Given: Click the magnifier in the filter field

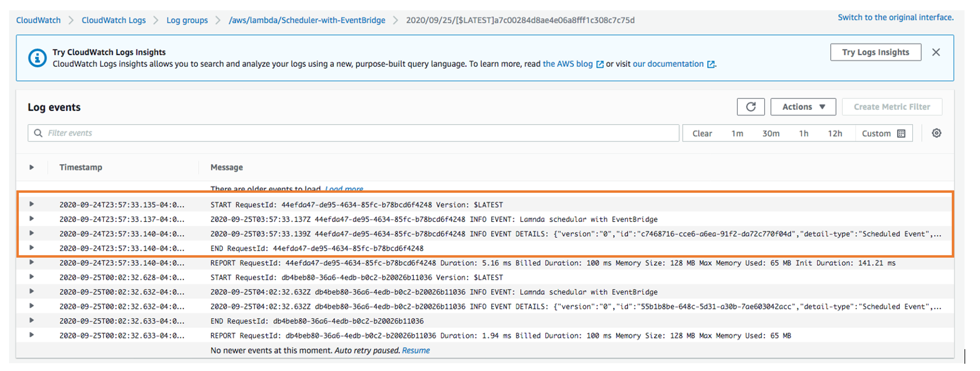Looking at the screenshot, I should [38, 133].
